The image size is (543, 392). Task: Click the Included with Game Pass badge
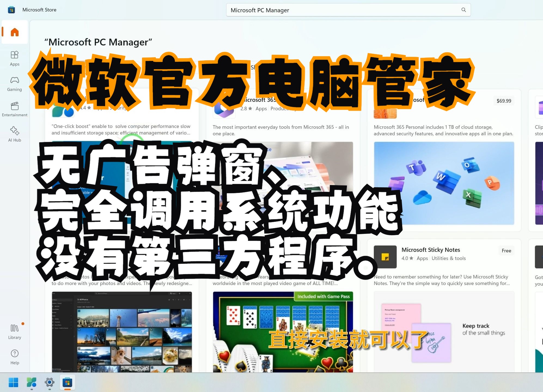324,296
